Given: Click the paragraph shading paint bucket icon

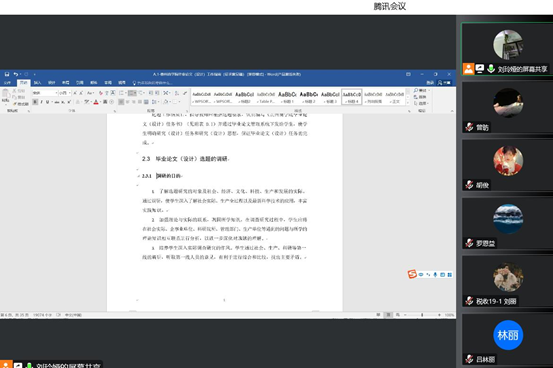Looking at the screenshot, I should (x=166, y=102).
